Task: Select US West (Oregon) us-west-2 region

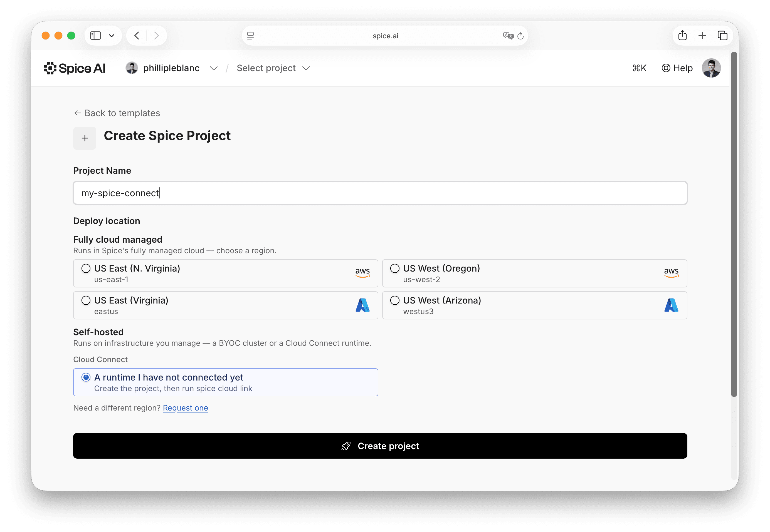Action: 534,273
